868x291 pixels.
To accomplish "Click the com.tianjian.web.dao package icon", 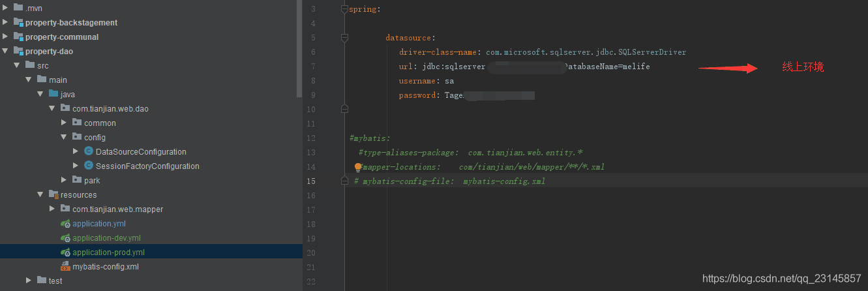I will pos(65,109).
